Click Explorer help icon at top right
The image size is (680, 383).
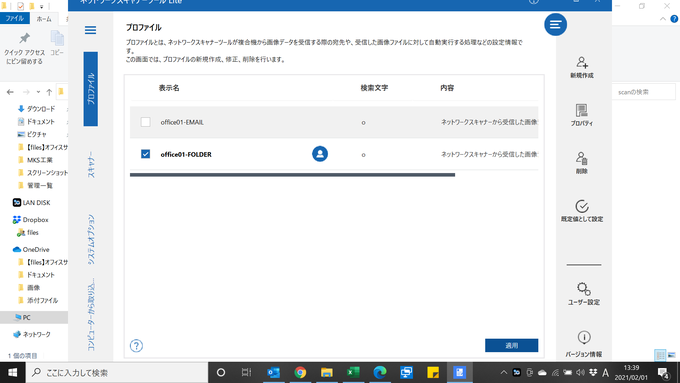tap(674, 19)
